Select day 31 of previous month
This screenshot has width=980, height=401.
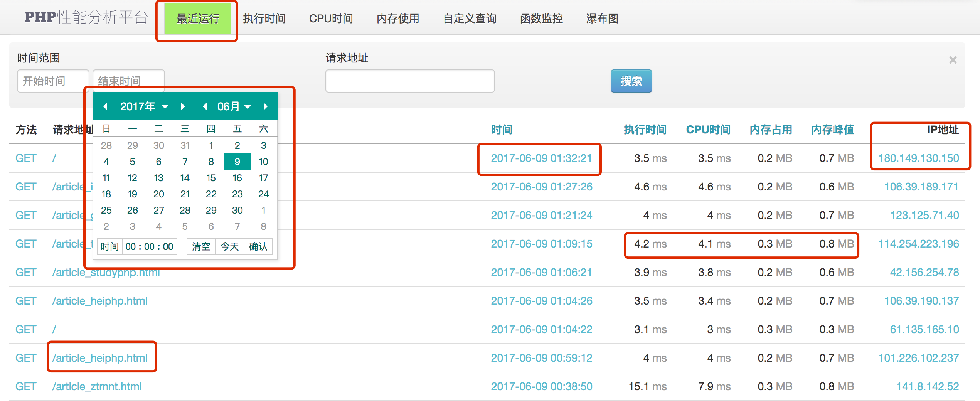click(x=185, y=145)
